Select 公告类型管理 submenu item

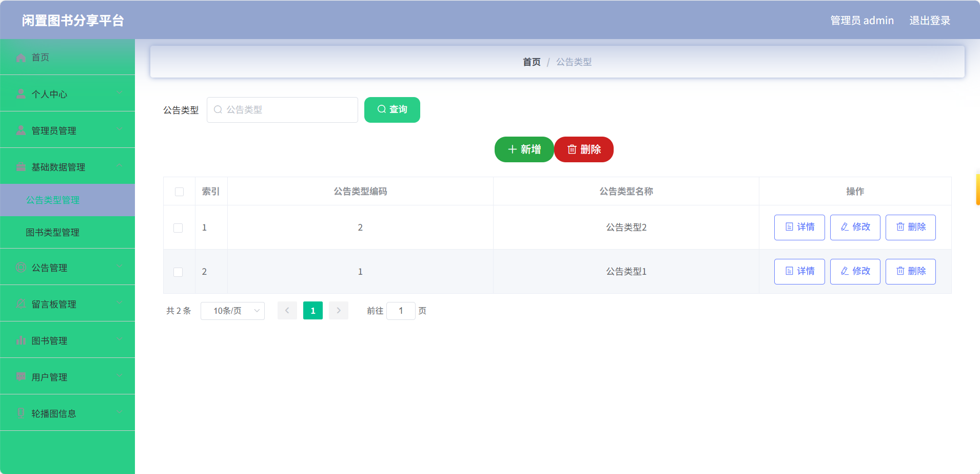(67, 200)
